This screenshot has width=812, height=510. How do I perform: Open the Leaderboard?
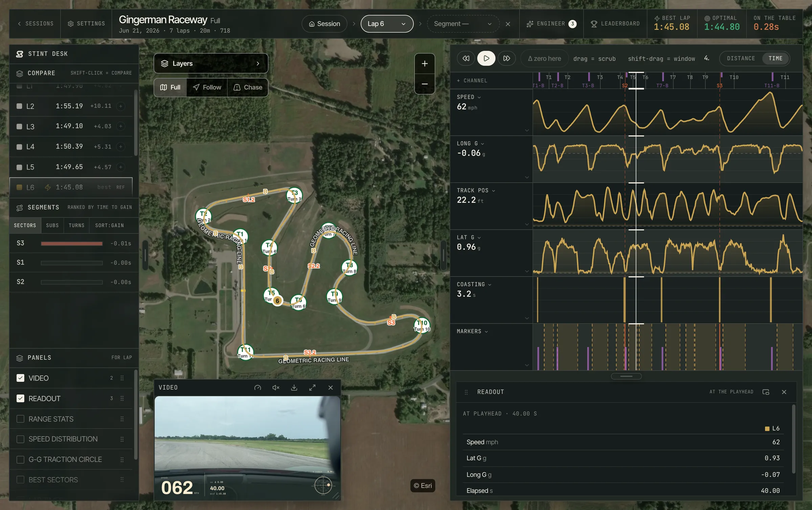(x=615, y=24)
